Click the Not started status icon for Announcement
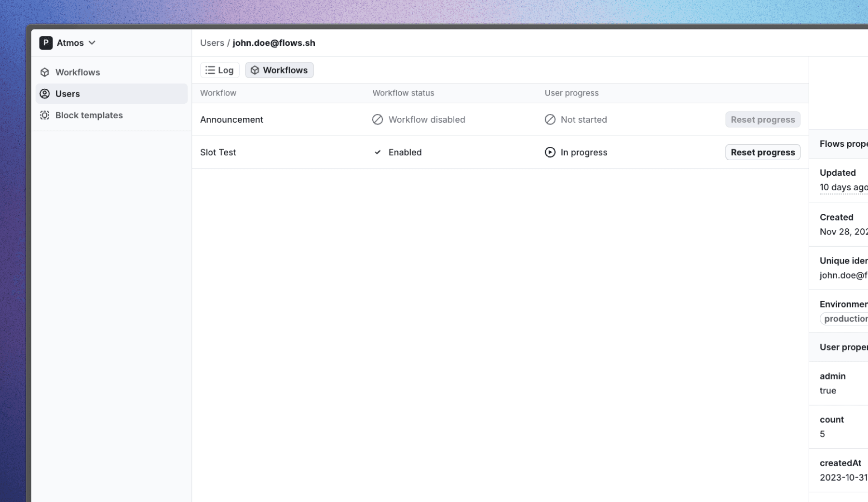868x502 pixels. [x=550, y=119]
